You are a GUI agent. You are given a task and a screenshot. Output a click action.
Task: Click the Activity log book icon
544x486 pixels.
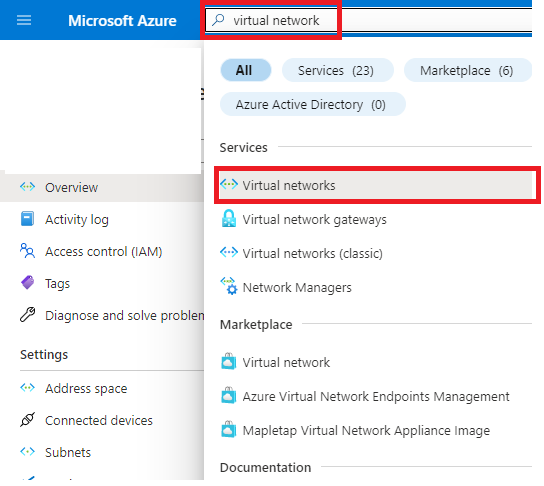[27, 219]
